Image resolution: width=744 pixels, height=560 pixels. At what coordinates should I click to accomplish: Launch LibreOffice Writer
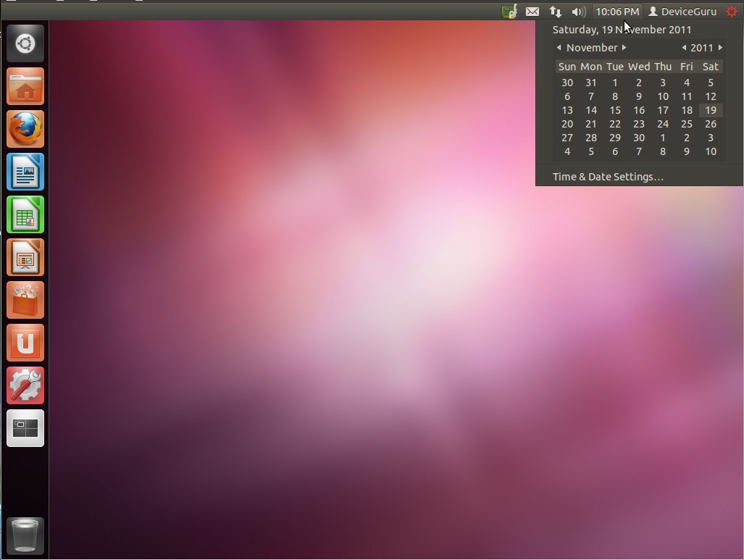[25, 172]
